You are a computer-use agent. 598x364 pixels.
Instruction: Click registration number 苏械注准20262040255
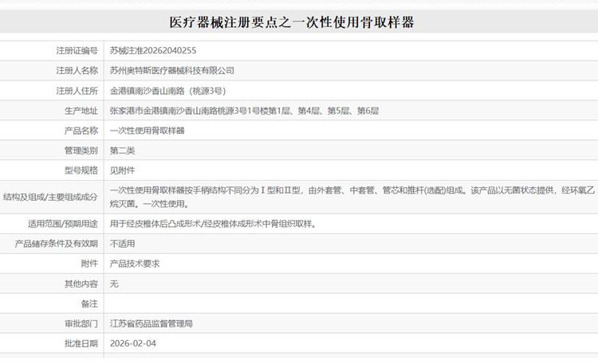click(153, 50)
